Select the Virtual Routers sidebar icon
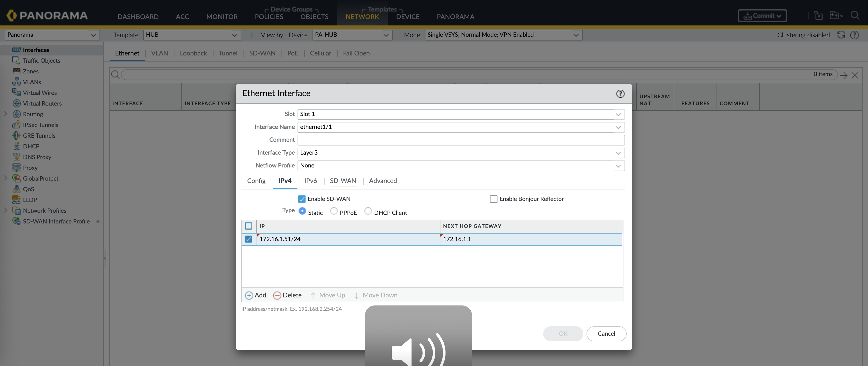 pyautogui.click(x=16, y=103)
